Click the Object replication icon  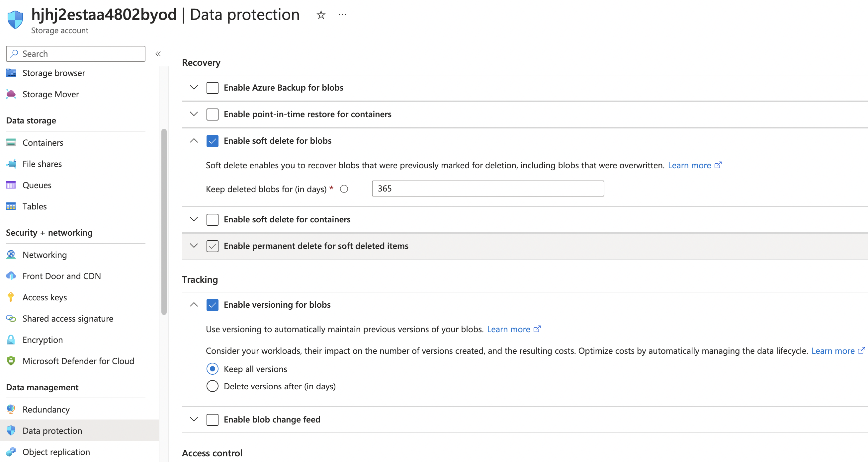(x=11, y=452)
